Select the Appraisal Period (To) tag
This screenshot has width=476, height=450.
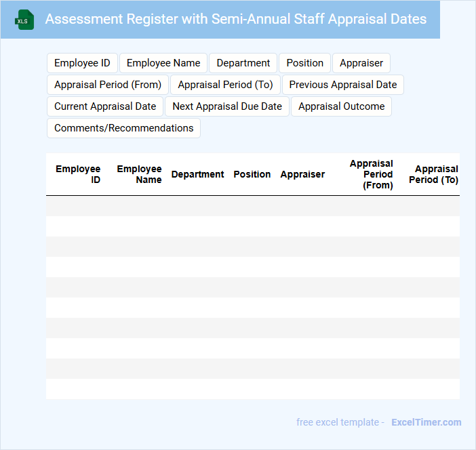pos(225,85)
